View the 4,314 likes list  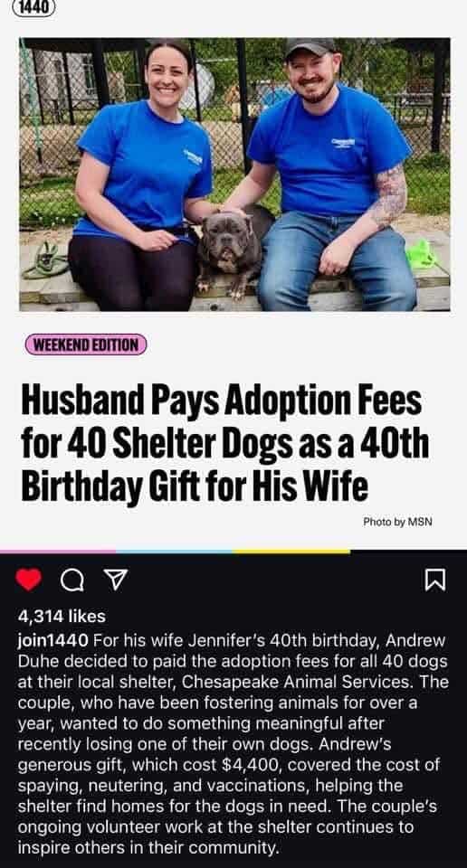[x=62, y=616]
